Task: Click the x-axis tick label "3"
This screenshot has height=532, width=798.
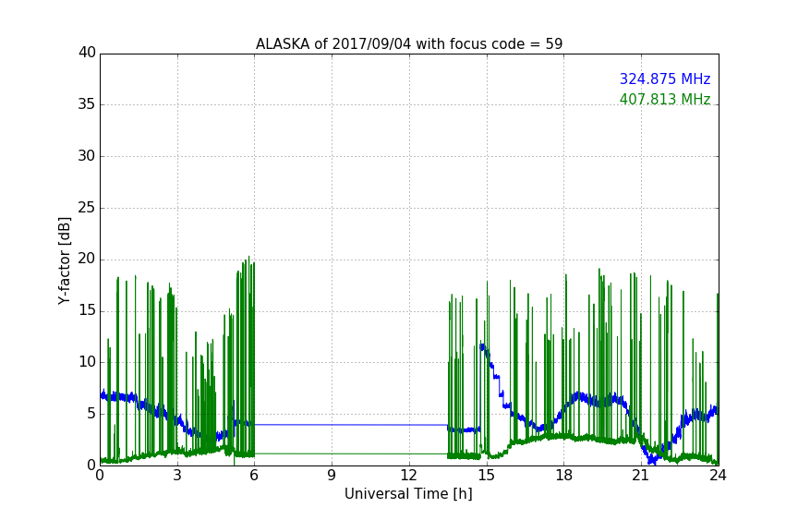Action: point(177,476)
